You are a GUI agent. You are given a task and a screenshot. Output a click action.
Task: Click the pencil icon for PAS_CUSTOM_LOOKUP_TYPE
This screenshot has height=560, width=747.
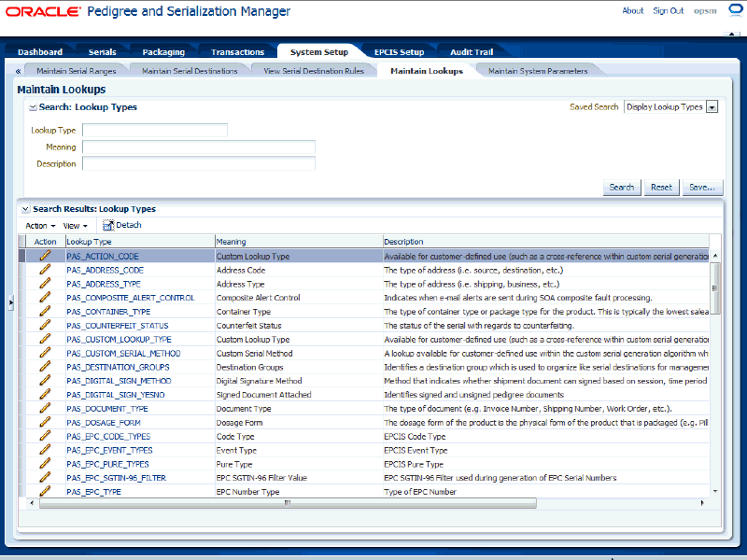(x=45, y=339)
